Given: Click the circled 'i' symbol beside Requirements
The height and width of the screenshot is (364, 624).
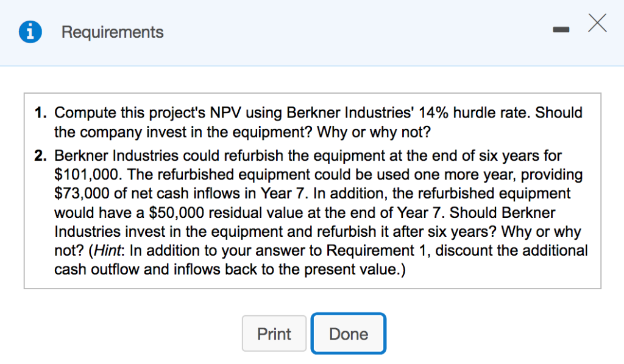Looking at the screenshot, I should pos(29,32).
